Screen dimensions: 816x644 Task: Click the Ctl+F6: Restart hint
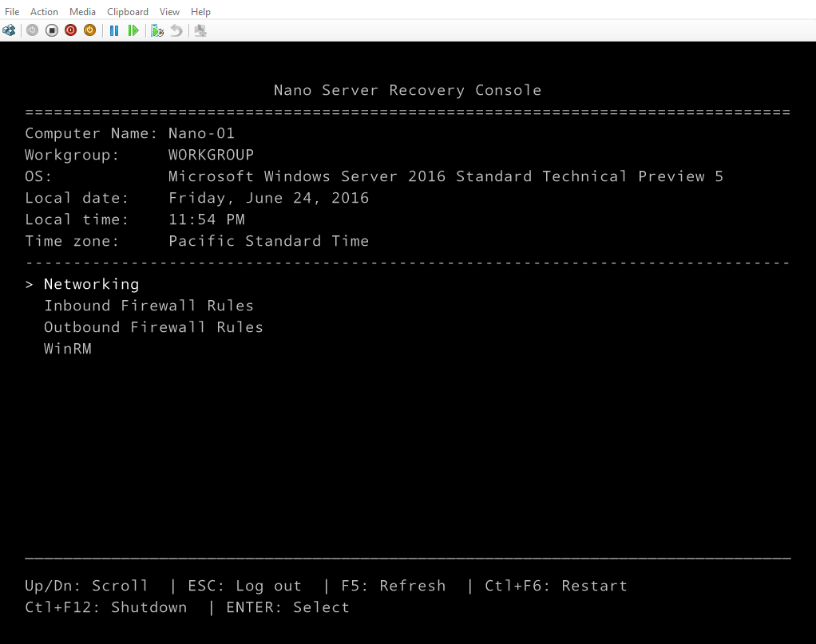click(556, 586)
